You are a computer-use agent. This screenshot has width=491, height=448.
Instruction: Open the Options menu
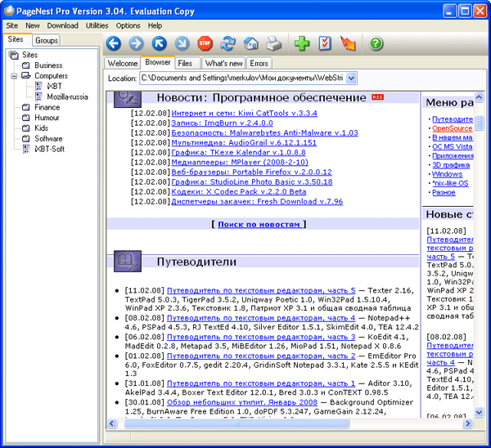click(128, 25)
